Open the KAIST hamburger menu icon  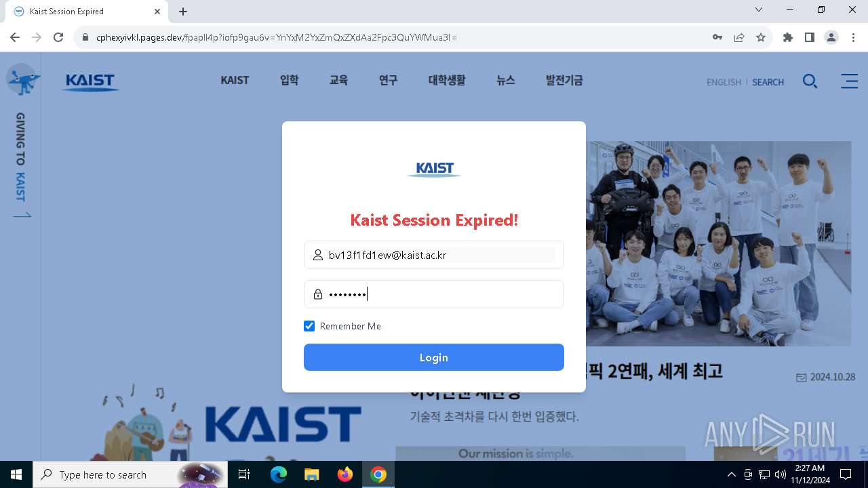[x=850, y=81]
